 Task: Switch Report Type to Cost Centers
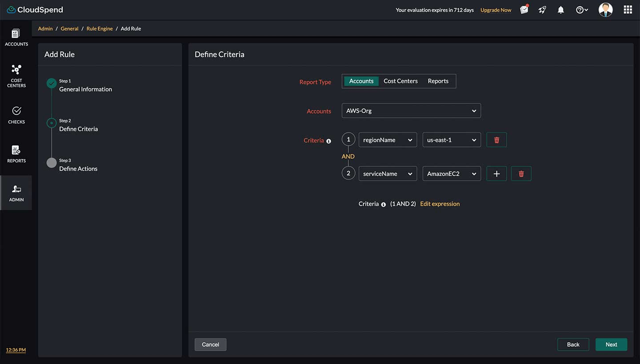click(x=400, y=81)
